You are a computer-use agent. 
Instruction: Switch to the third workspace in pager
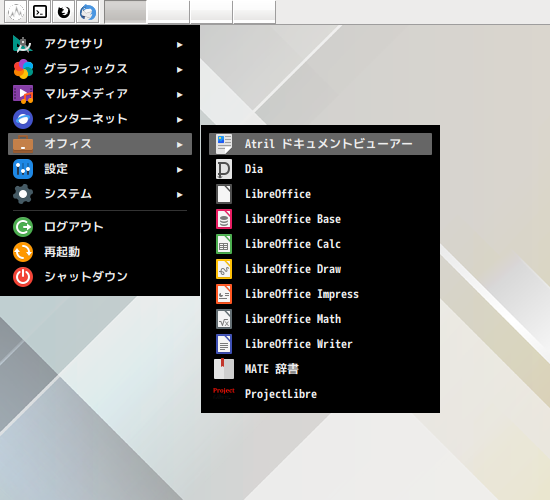tap(212, 12)
